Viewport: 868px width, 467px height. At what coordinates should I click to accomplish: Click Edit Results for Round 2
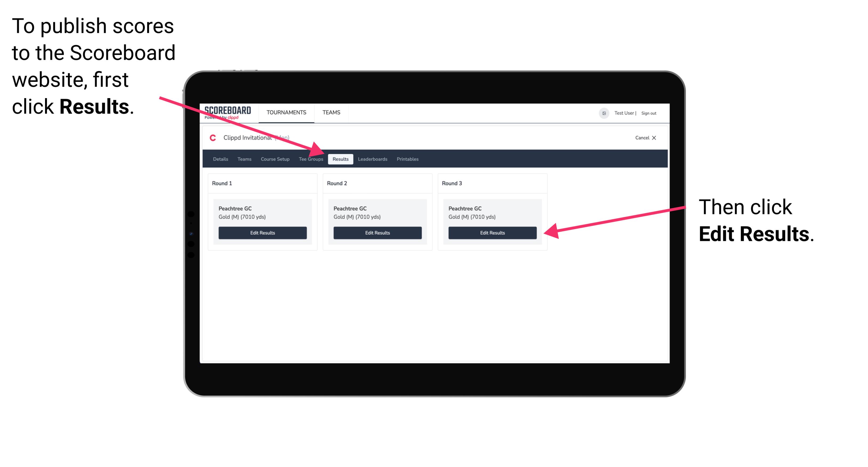377,232
